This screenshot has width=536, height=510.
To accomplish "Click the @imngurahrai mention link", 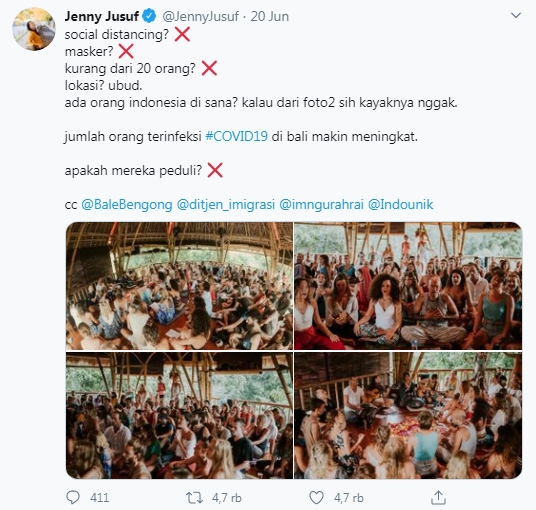I will 321,204.
